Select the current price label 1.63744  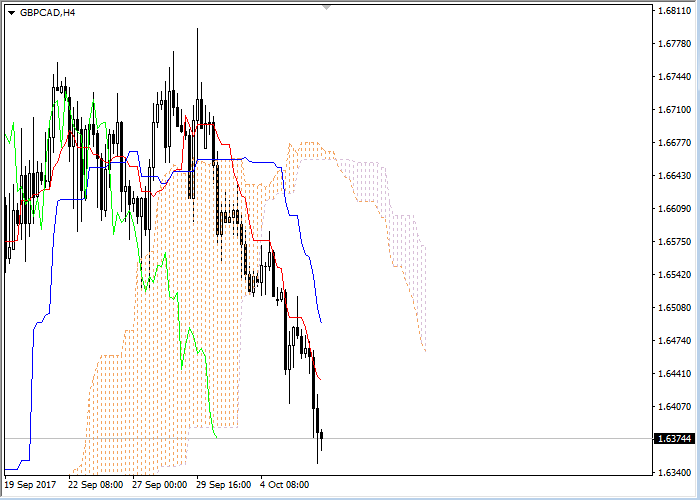pos(674,439)
